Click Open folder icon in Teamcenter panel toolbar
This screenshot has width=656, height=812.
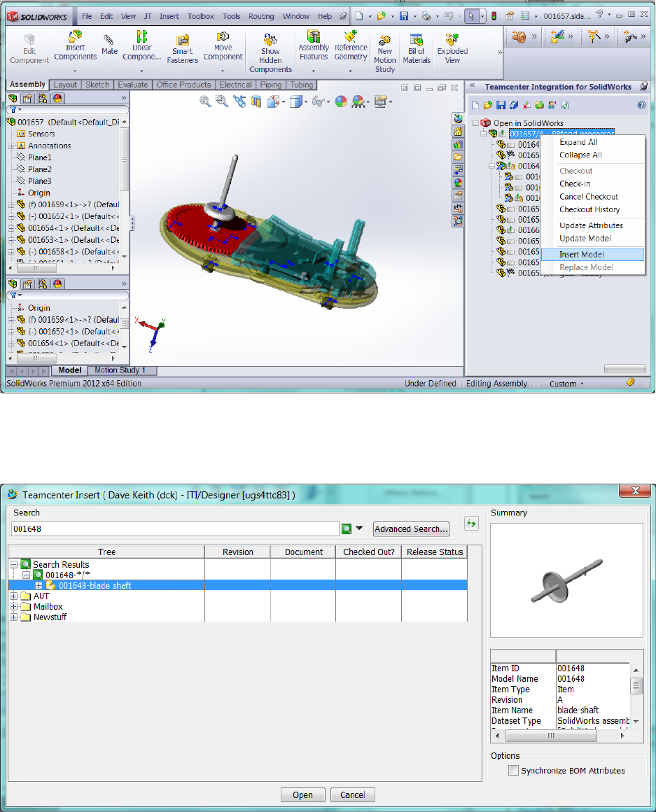pos(488,105)
